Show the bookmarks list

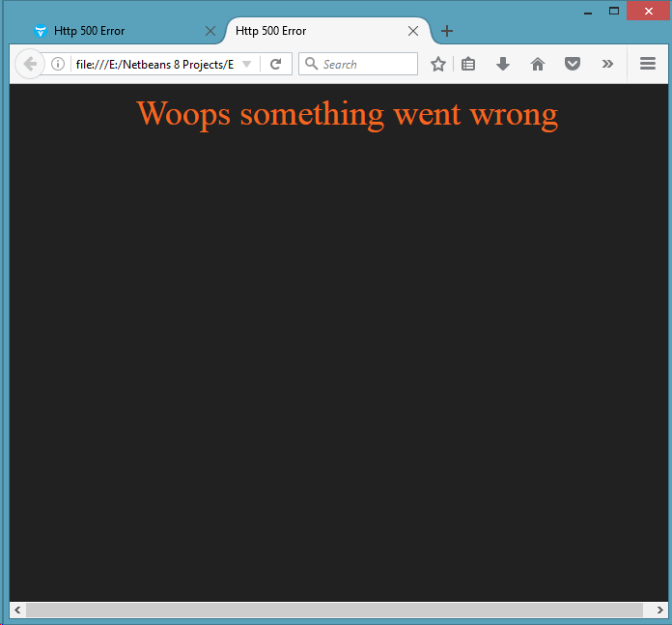click(x=468, y=64)
